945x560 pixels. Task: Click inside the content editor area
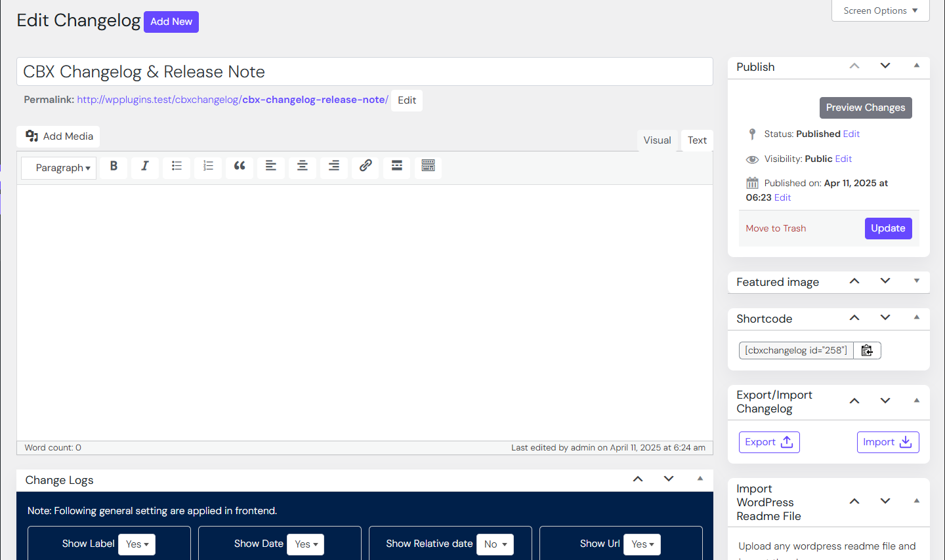[365, 313]
